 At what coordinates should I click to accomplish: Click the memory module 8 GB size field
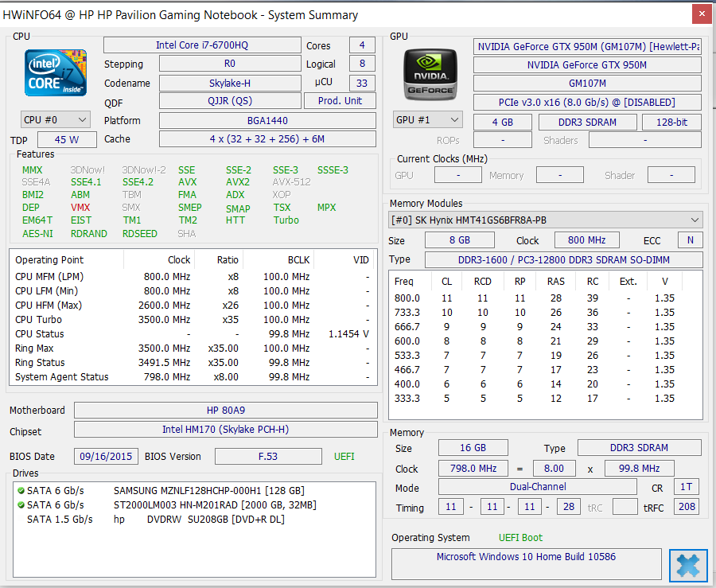(459, 240)
